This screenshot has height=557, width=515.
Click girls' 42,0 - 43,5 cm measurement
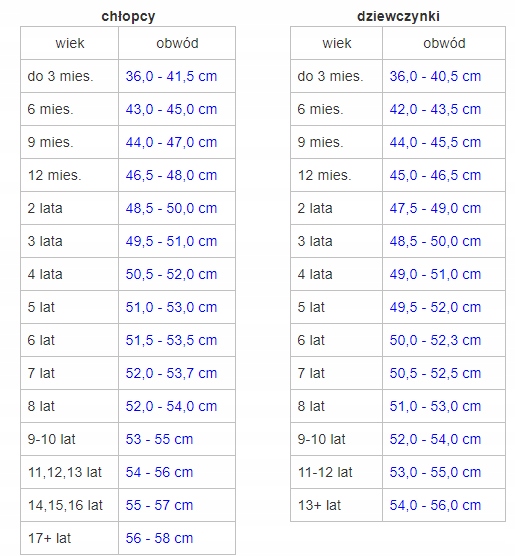tap(435, 109)
